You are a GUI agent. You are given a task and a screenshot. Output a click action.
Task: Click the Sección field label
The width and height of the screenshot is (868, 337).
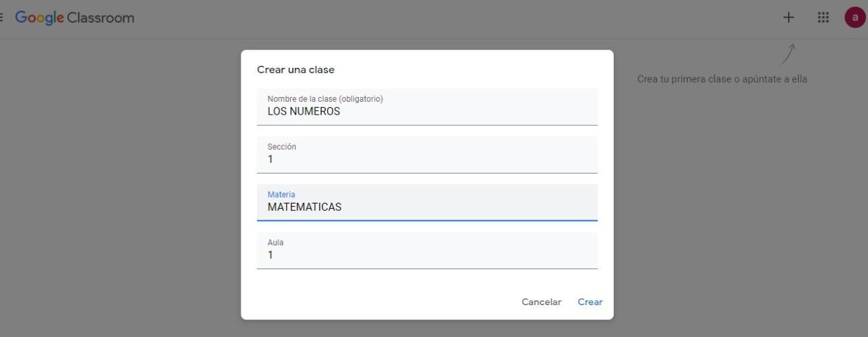[x=281, y=146]
